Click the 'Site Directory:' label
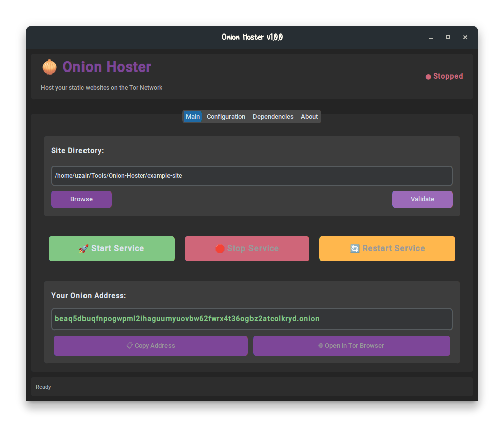504x427 pixels. coord(77,150)
